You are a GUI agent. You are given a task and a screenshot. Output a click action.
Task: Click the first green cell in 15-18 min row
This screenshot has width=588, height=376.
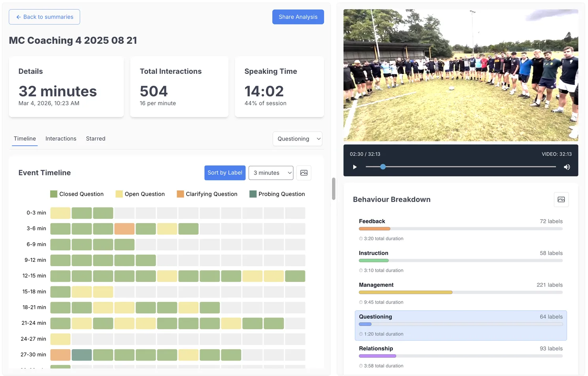(60, 291)
